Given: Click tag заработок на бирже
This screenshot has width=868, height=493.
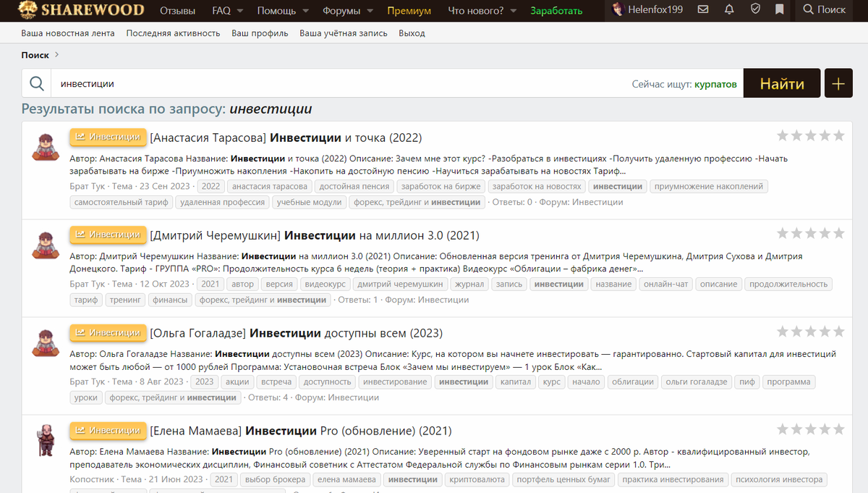Looking at the screenshot, I should pos(441,186).
